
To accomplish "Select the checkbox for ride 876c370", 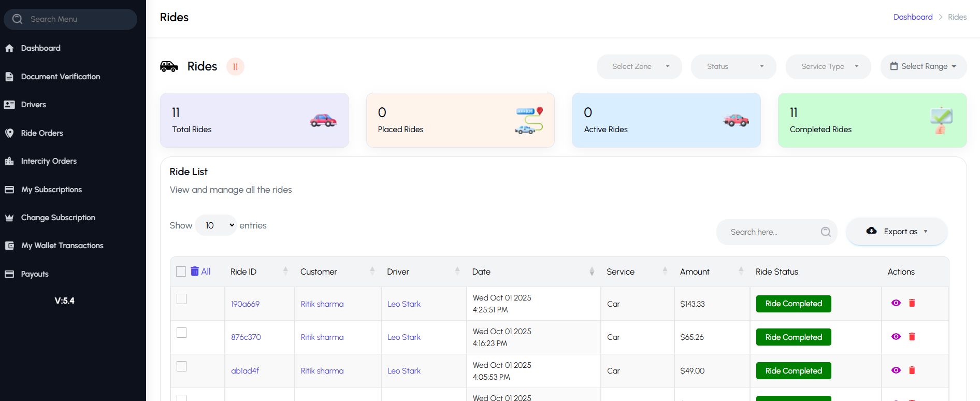I will coord(181,333).
